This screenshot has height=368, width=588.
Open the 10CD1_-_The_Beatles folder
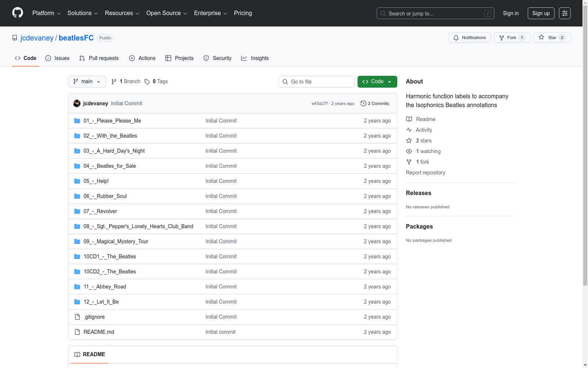pyautogui.click(x=110, y=256)
